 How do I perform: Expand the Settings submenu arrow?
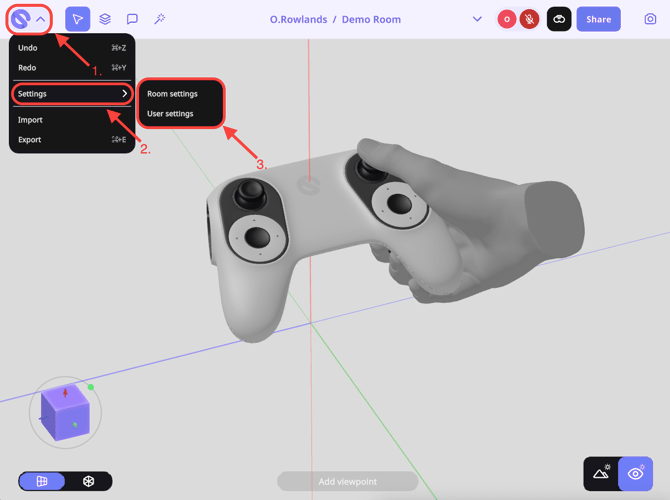[125, 94]
